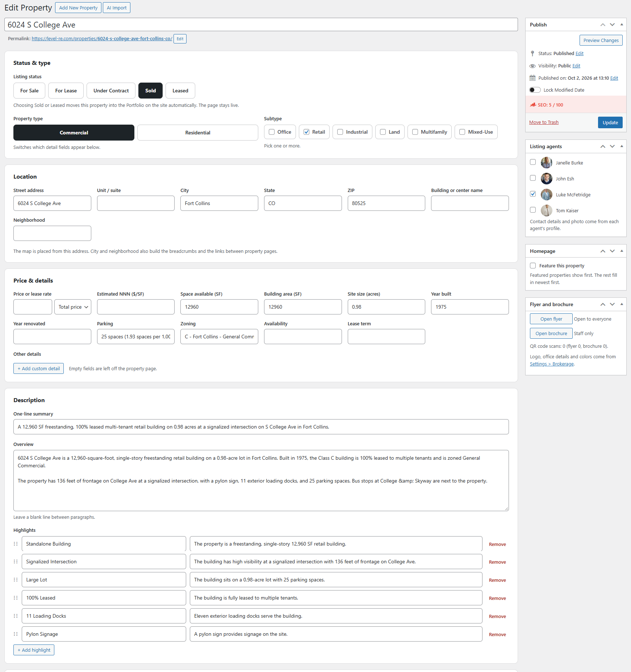
Task: Click the Update button
Action: pyautogui.click(x=610, y=122)
